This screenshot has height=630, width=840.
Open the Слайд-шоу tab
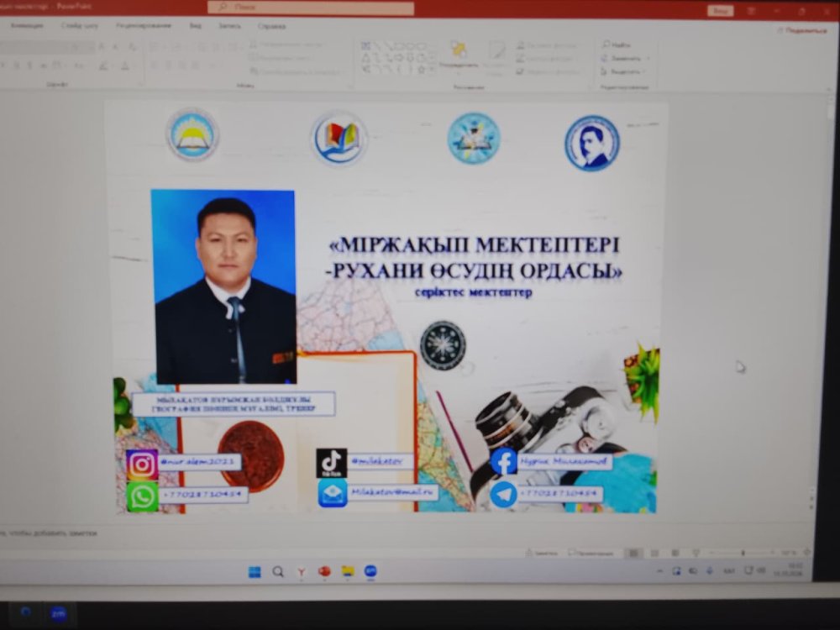[80, 25]
